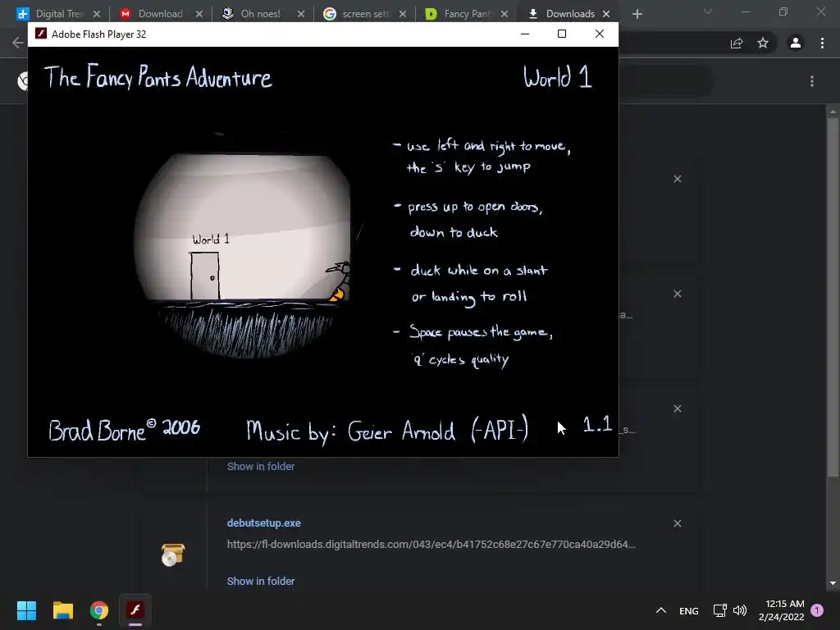Click Show in folder above debutsetup.exe entry
Screen dimensions: 840x630
coord(260,466)
